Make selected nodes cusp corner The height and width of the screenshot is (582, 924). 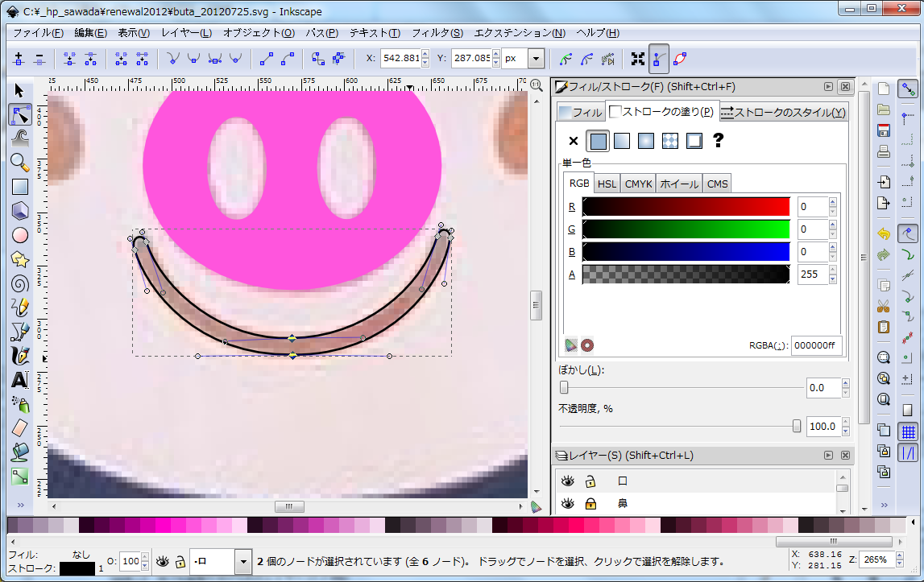click(x=172, y=58)
